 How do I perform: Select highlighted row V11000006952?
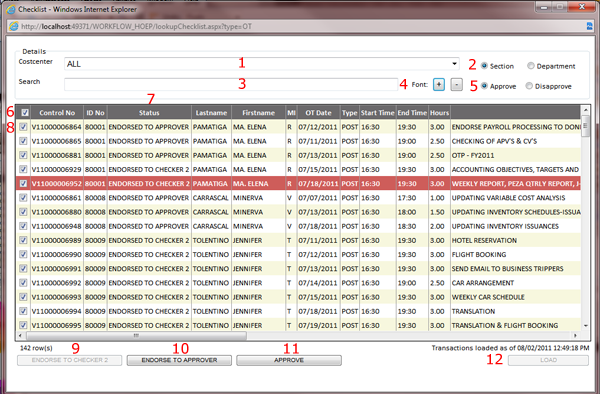pyautogui.click(x=298, y=184)
